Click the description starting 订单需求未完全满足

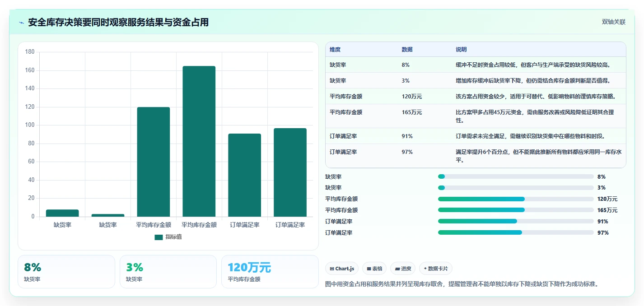(530, 136)
